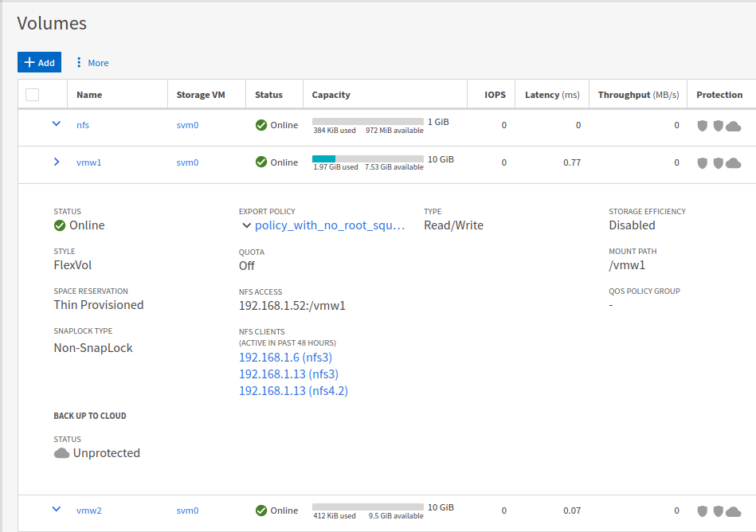
Task: Click the three-dot icon beside More
Action: [79, 62]
